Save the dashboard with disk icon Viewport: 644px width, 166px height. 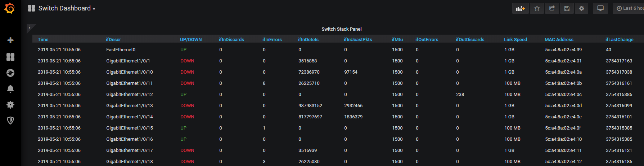point(567,8)
